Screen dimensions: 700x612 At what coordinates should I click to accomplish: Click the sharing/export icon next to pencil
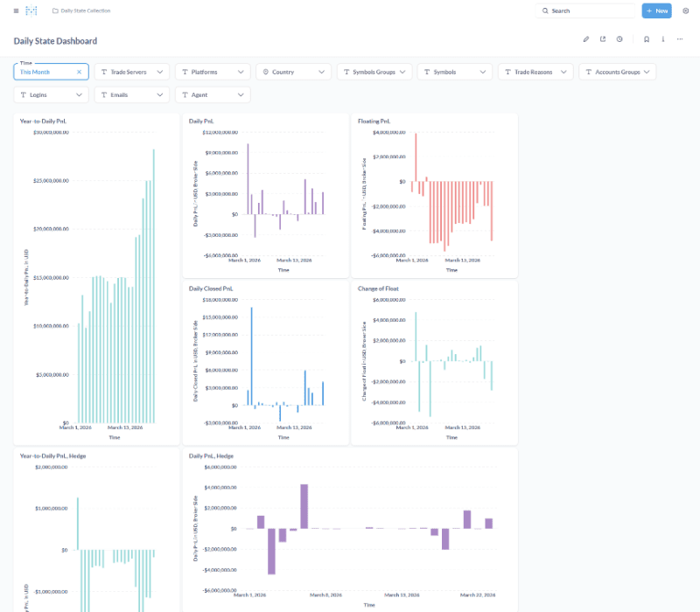click(603, 40)
